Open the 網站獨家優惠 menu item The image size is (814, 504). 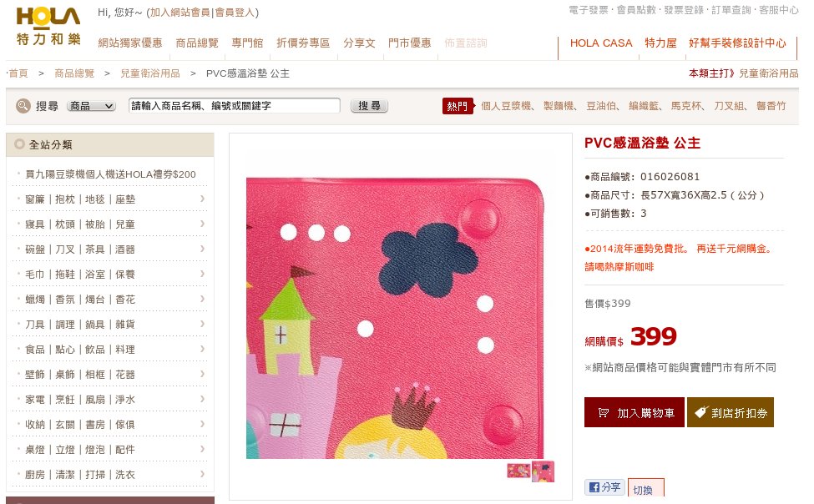(x=130, y=43)
